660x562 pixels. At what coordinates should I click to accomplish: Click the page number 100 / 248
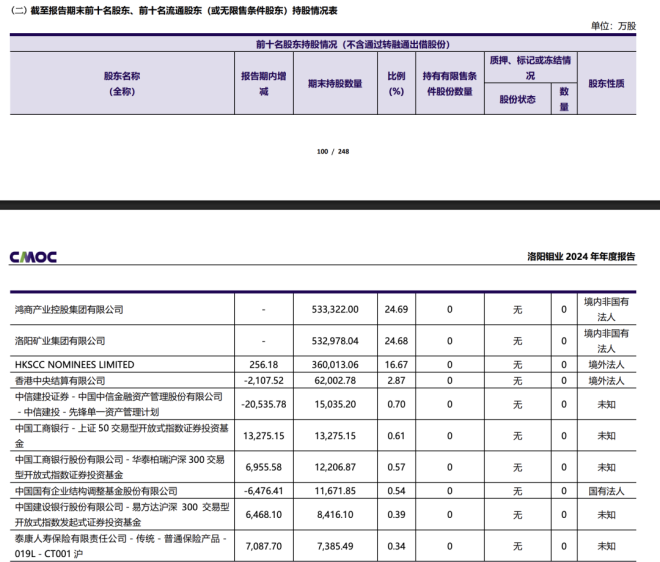point(333,152)
